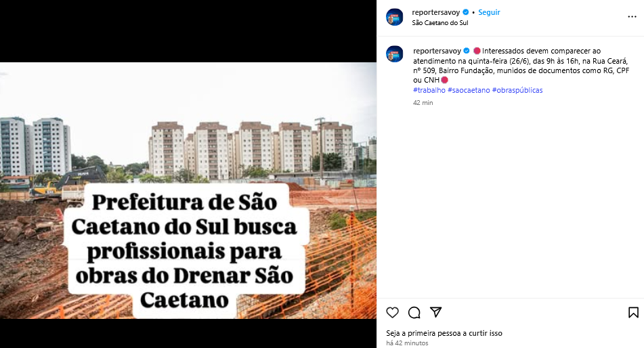Open the São Caetano do Sul location link
Screen dimensions: 644x348
pyautogui.click(x=440, y=22)
